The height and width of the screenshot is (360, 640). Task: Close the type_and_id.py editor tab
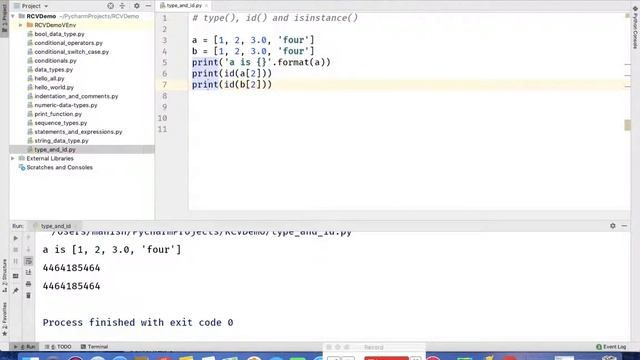click(207, 6)
